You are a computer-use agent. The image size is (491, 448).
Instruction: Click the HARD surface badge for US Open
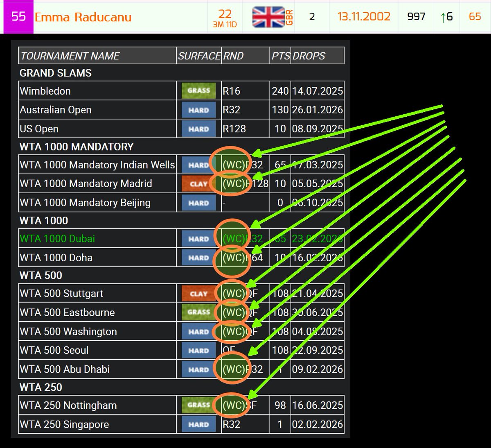[198, 129]
